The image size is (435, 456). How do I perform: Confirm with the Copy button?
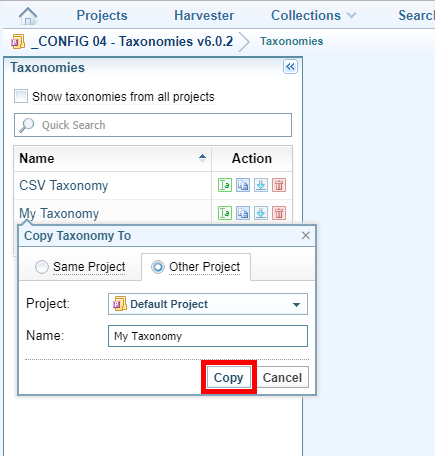229,377
